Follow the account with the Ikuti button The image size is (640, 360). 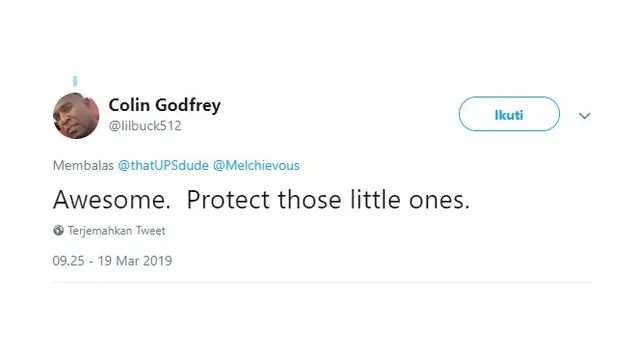point(509,114)
